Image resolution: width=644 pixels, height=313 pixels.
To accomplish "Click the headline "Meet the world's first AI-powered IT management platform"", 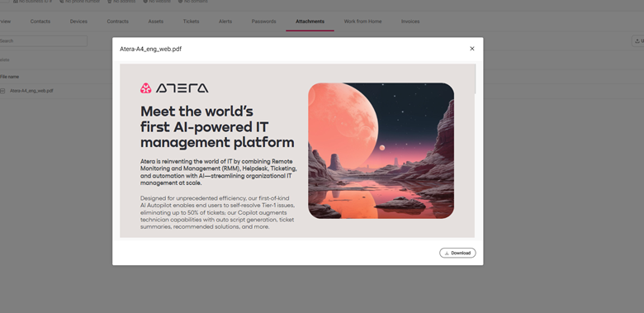I will pos(217,127).
